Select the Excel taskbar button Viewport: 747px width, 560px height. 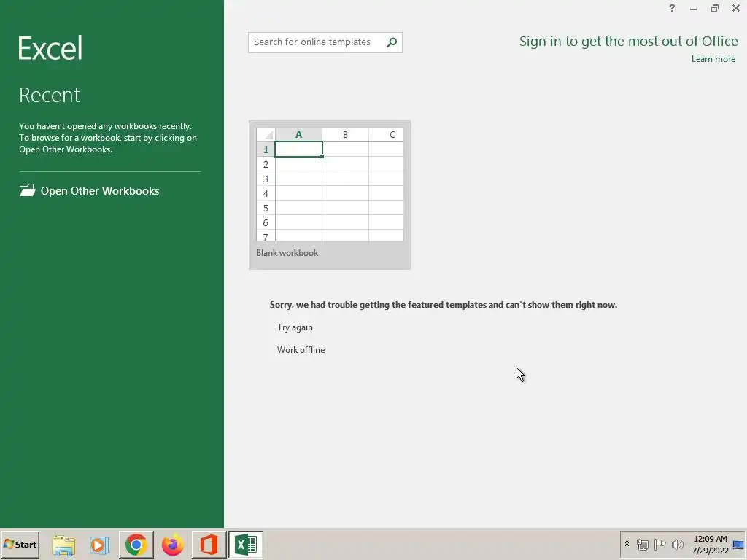245,545
